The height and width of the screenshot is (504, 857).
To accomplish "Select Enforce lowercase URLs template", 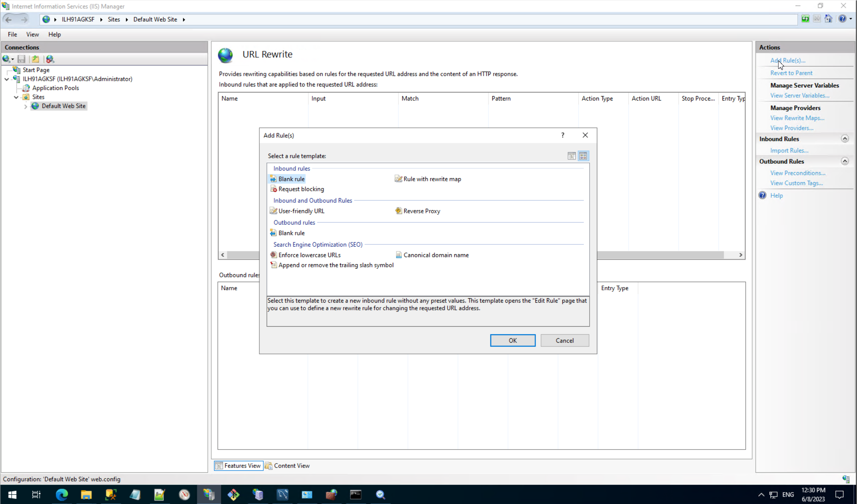I will (309, 255).
